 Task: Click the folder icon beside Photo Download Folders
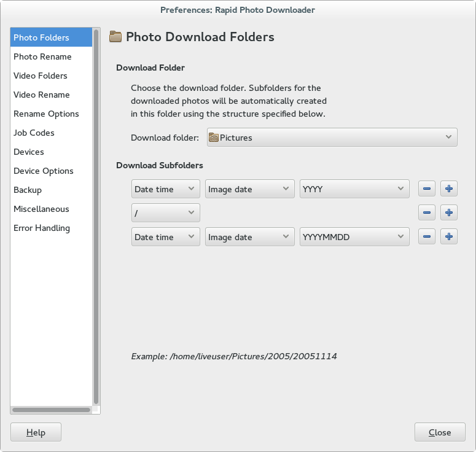tap(115, 37)
